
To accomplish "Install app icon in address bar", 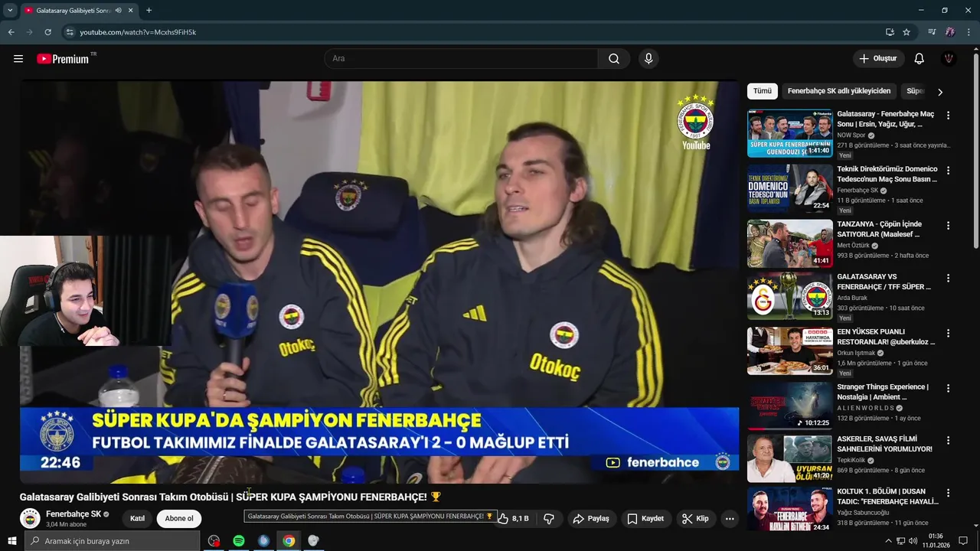I will tap(890, 32).
